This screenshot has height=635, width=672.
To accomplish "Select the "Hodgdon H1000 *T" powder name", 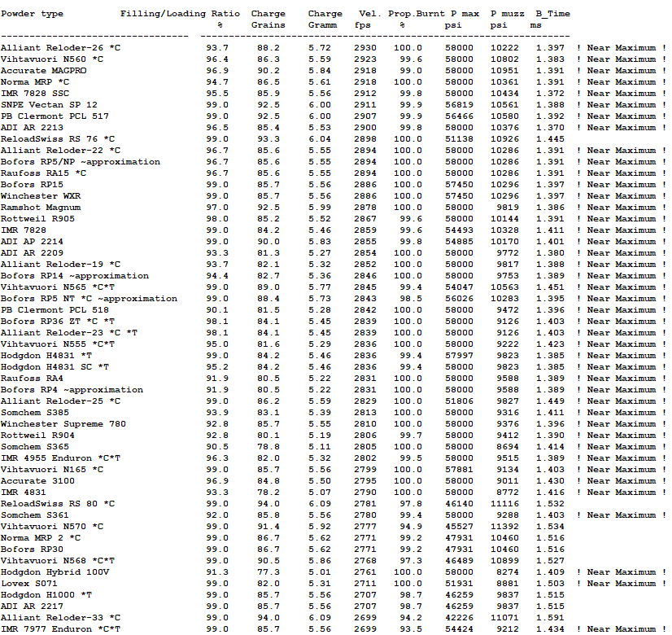I will point(46,594).
